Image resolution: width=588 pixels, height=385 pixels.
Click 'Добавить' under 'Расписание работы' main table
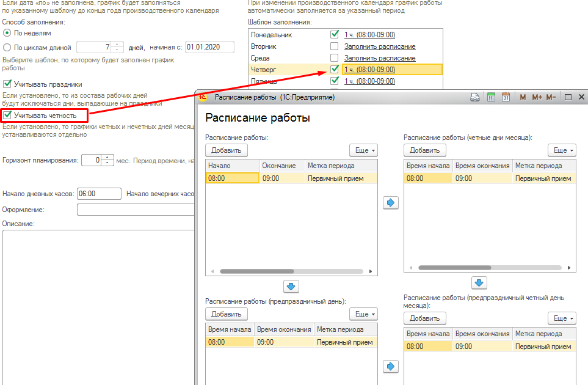tap(227, 150)
